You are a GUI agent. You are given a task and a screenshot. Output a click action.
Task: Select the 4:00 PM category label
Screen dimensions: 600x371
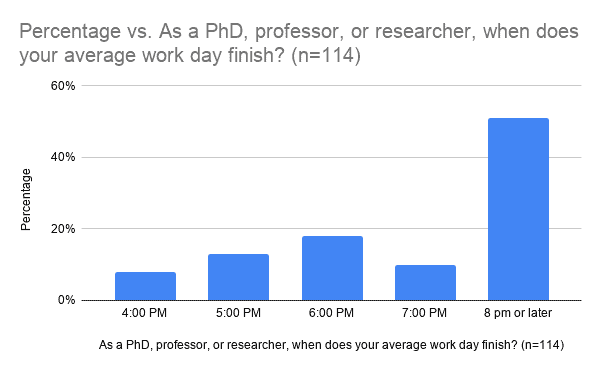coord(144,313)
